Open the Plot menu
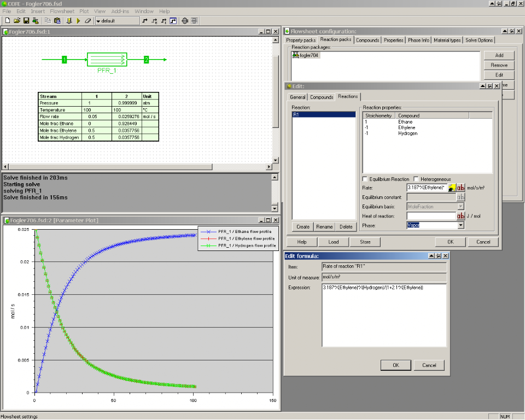525x420 pixels. click(84, 11)
